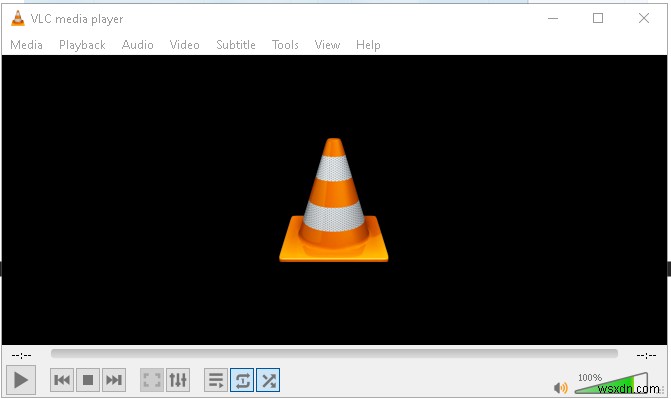Screen dimensions: 671x399
Task: Open the Media menu
Action: pyautogui.click(x=27, y=45)
